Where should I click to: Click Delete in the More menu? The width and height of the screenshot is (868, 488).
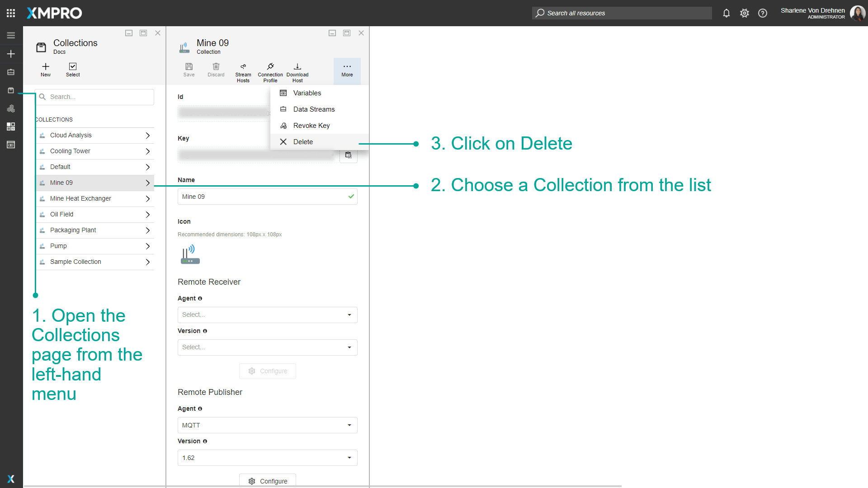(x=303, y=142)
